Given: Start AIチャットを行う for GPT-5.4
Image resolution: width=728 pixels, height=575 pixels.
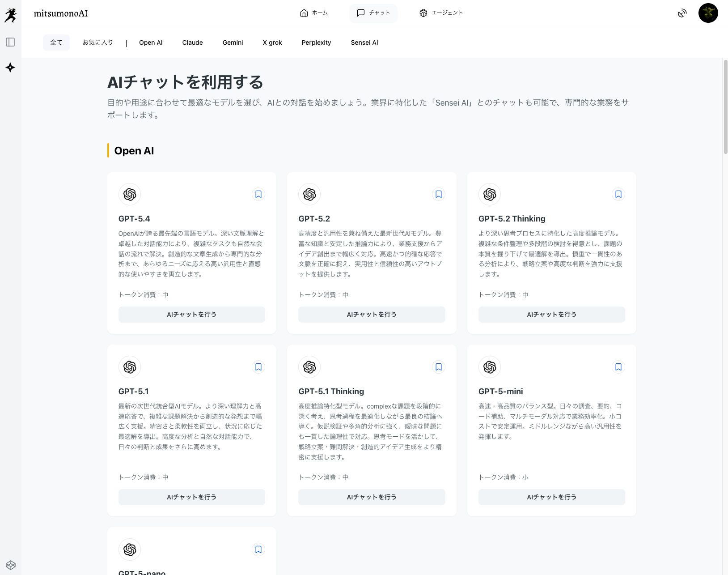Looking at the screenshot, I should pyautogui.click(x=192, y=315).
